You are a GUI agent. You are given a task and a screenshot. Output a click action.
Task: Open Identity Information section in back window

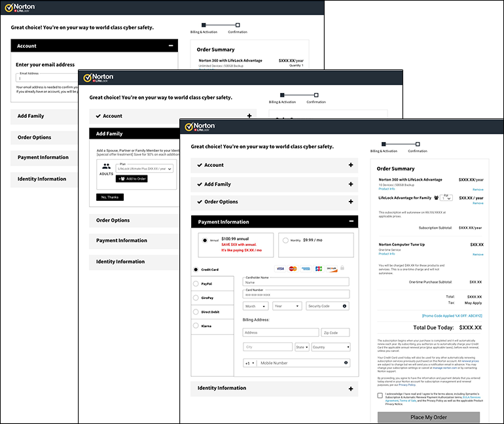point(44,179)
